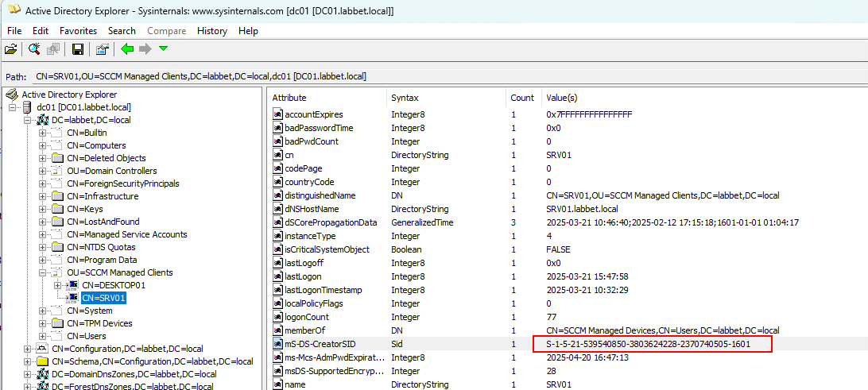Expand the CN=DESKTOP01 node
Viewport: 868px width, 390px height.
57,285
